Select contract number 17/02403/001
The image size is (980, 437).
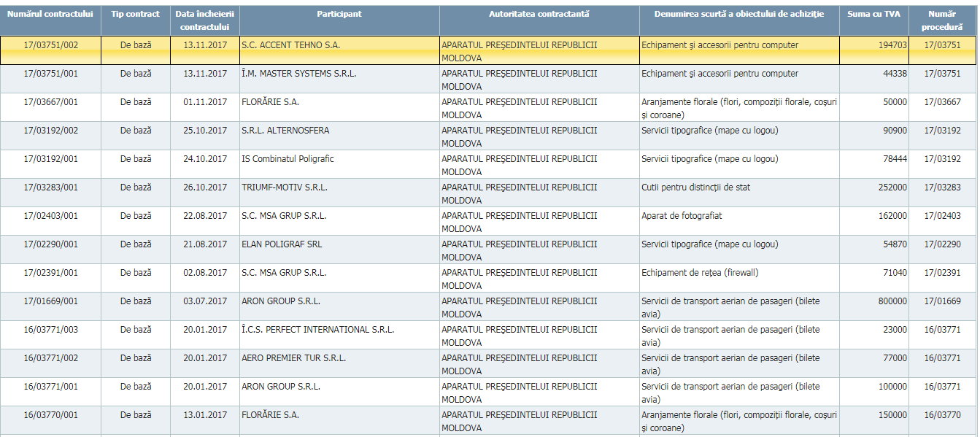pyautogui.click(x=50, y=216)
